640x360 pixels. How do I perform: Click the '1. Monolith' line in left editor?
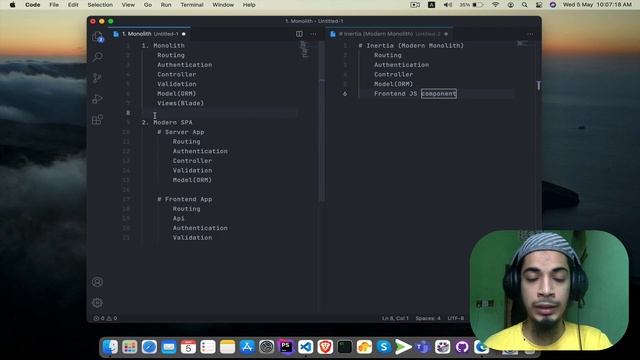click(x=163, y=46)
